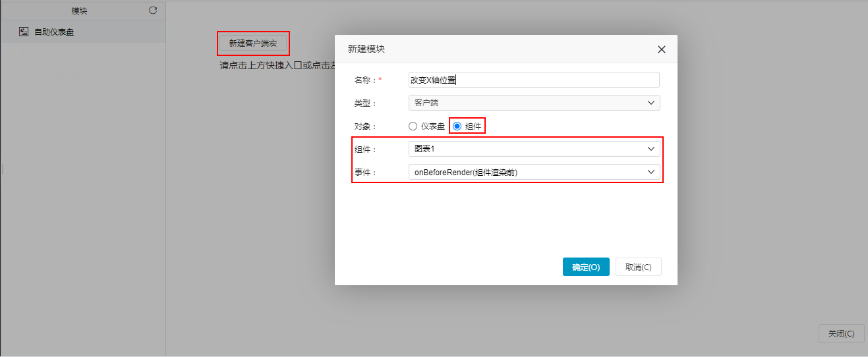Confirm with the 确定(O) button
Screen dimensions: 868x357
pyautogui.click(x=586, y=267)
